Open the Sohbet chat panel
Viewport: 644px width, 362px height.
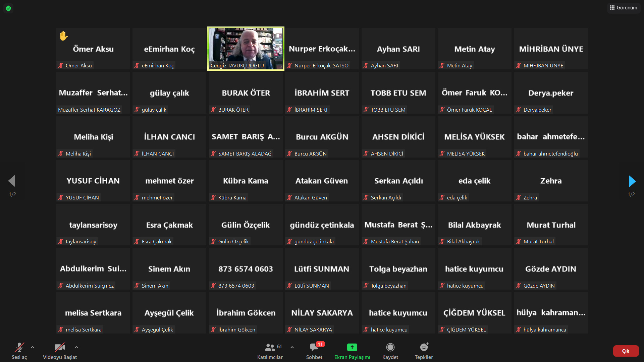coord(314,351)
